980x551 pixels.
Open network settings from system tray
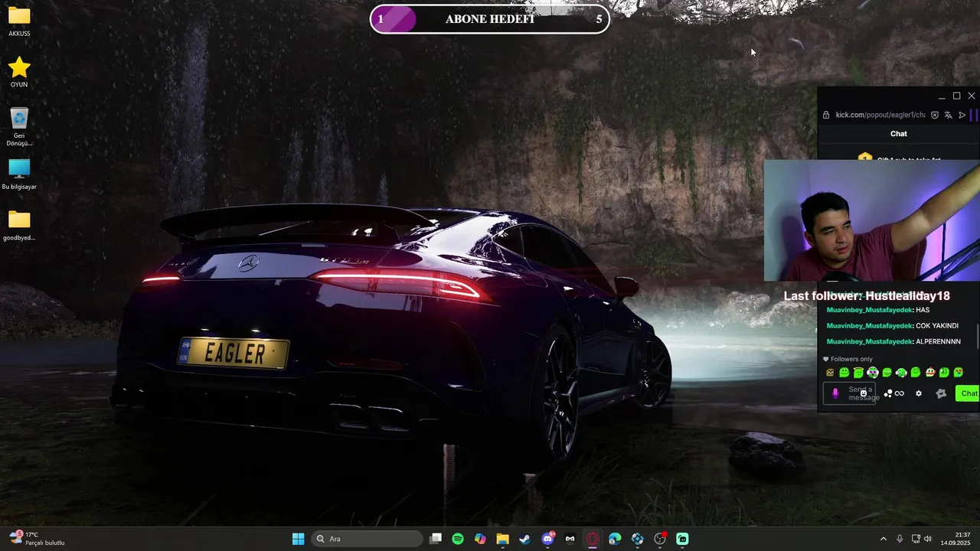tap(916, 539)
